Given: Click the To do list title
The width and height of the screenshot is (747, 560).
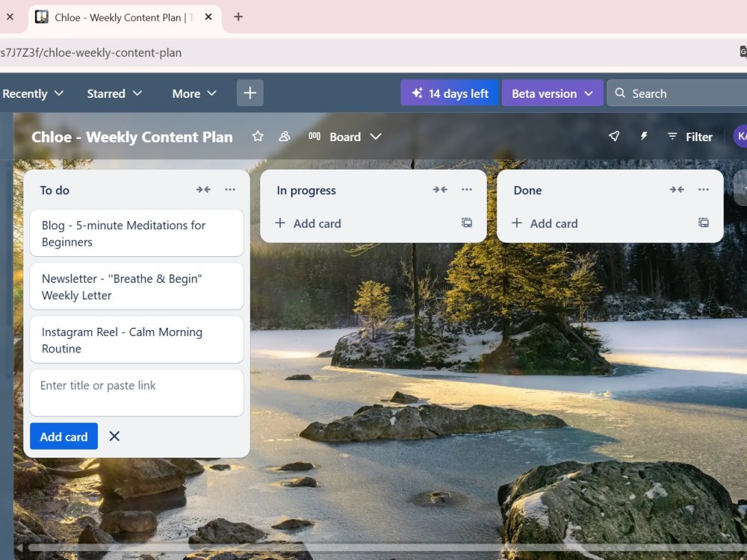Looking at the screenshot, I should coord(55,190).
